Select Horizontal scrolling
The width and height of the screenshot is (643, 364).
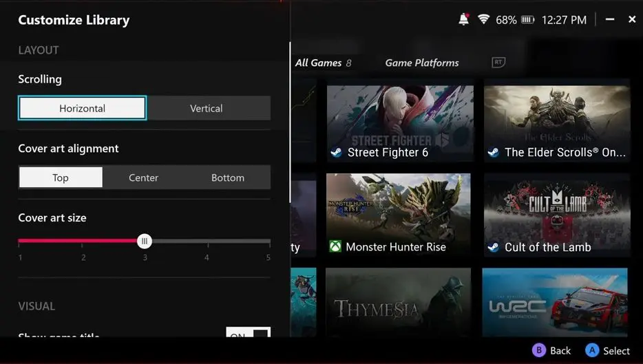tap(82, 108)
